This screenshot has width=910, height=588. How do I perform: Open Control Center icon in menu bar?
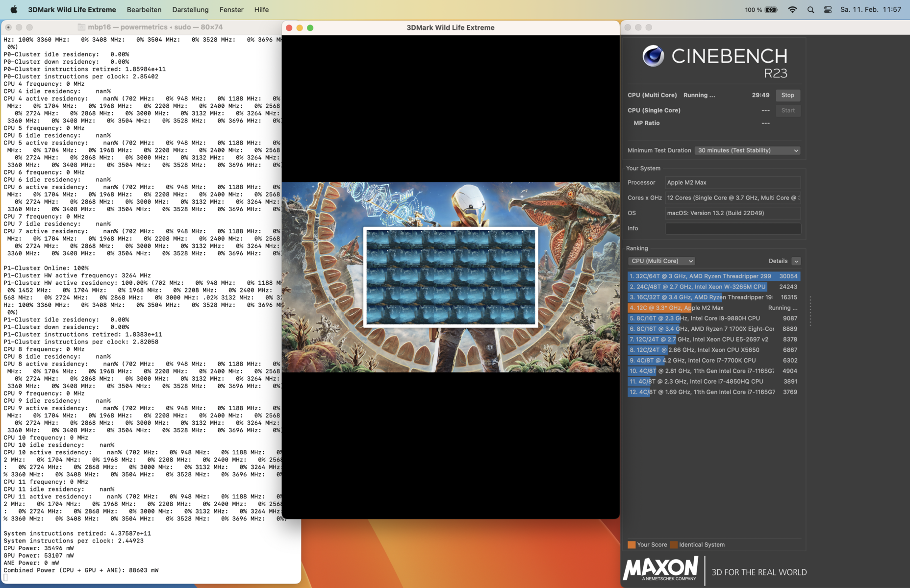click(828, 9)
